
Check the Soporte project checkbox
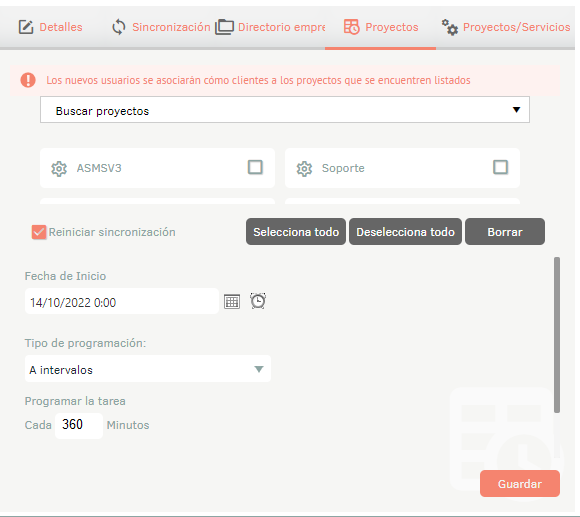pos(500,167)
